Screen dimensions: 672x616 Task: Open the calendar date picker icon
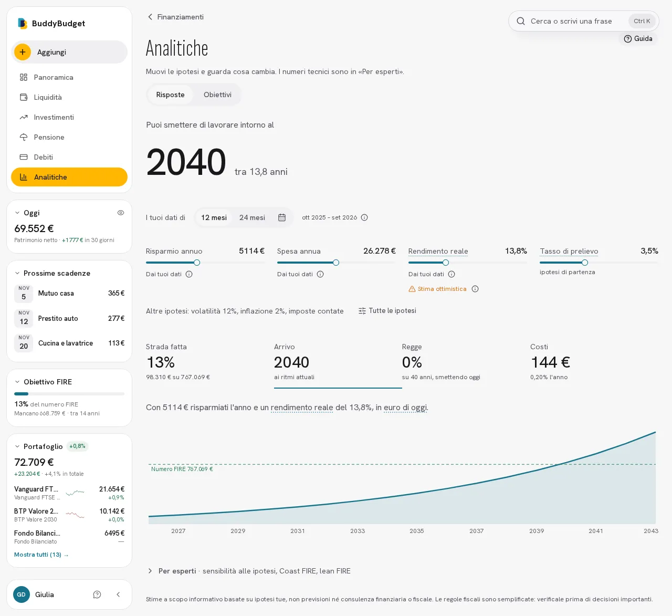tap(282, 217)
